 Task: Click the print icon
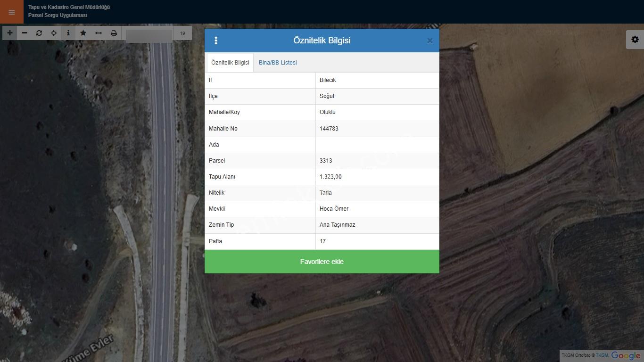tap(114, 33)
